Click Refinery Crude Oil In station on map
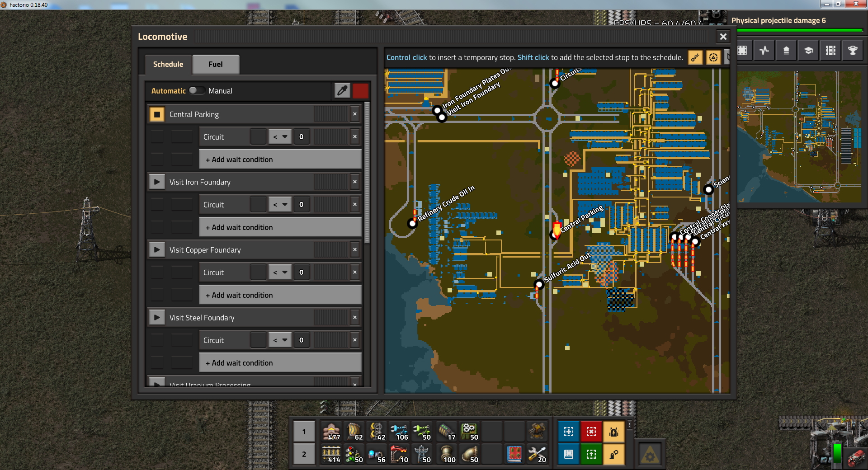The image size is (868, 470). pyautogui.click(x=412, y=223)
